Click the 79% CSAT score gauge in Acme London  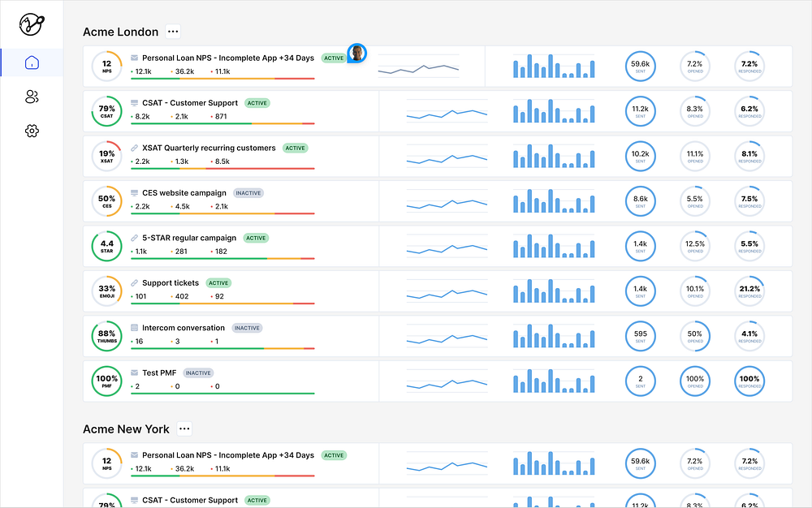[x=106, y=111]
